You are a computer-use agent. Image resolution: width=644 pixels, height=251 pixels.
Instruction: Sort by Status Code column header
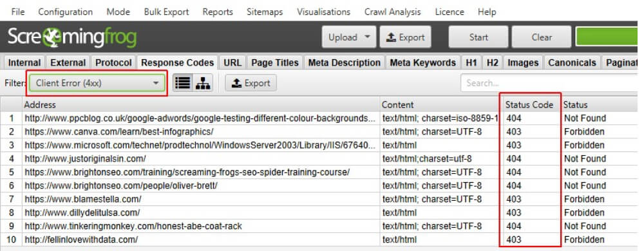(x=529, y=104)
